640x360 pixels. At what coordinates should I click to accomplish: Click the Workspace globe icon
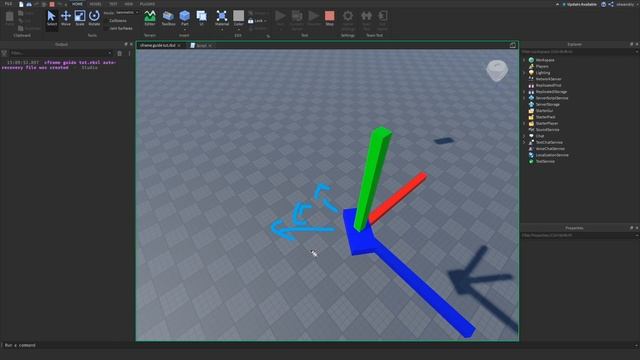click(531, 60)
